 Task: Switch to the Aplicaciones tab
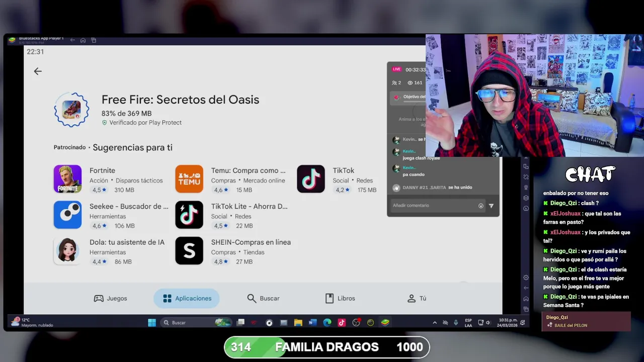tap(187, 298)
